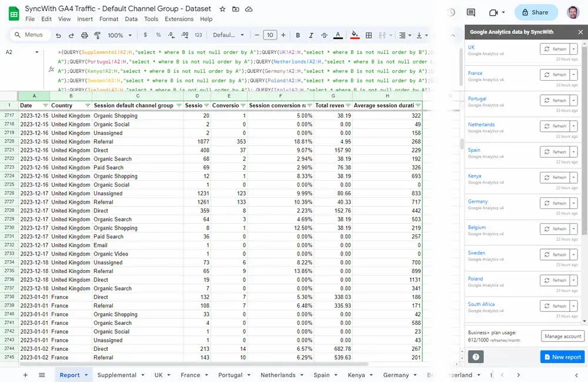Open the 123 number format menu
Image resolution: width=588 pixels, height=382 pixels.
click(x=198, y=35)
